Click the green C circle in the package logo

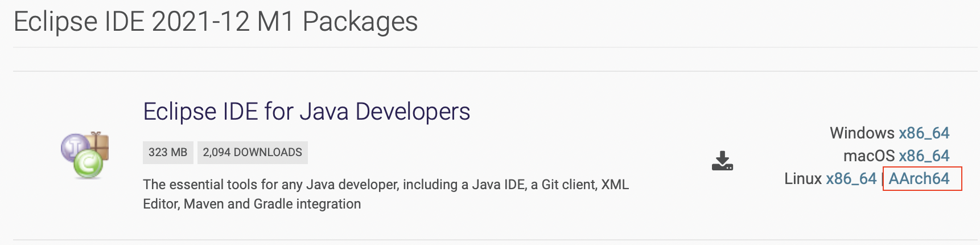88,165
